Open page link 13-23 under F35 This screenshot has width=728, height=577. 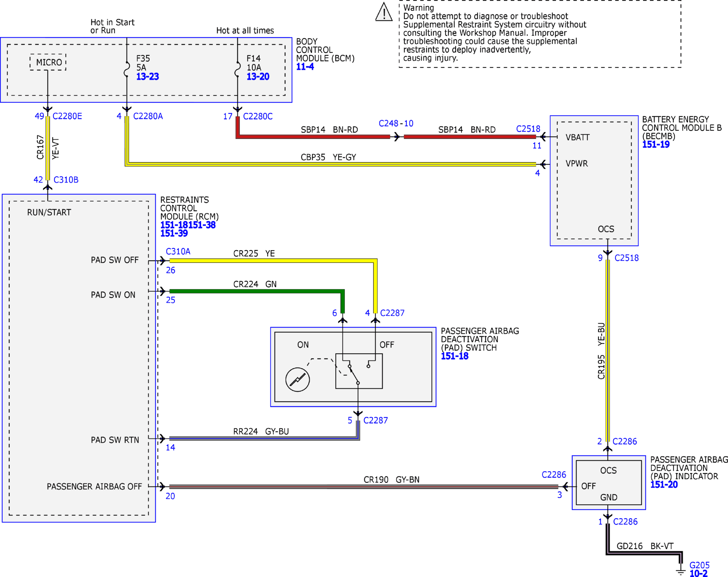tap(148, 77)
